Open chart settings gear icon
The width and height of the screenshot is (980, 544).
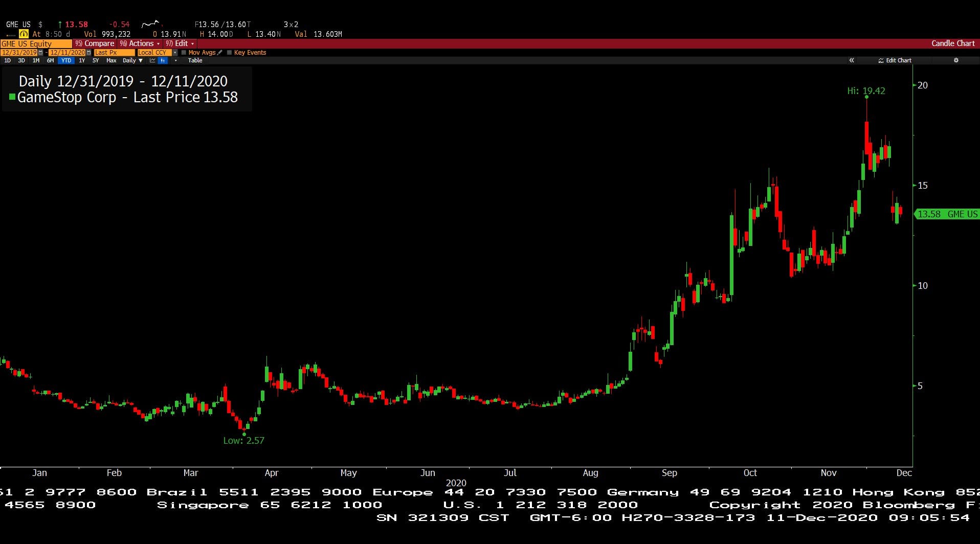(956, 60)
